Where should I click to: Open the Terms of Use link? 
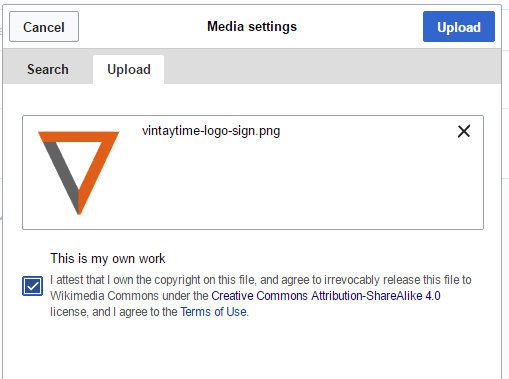pos(214,312)
